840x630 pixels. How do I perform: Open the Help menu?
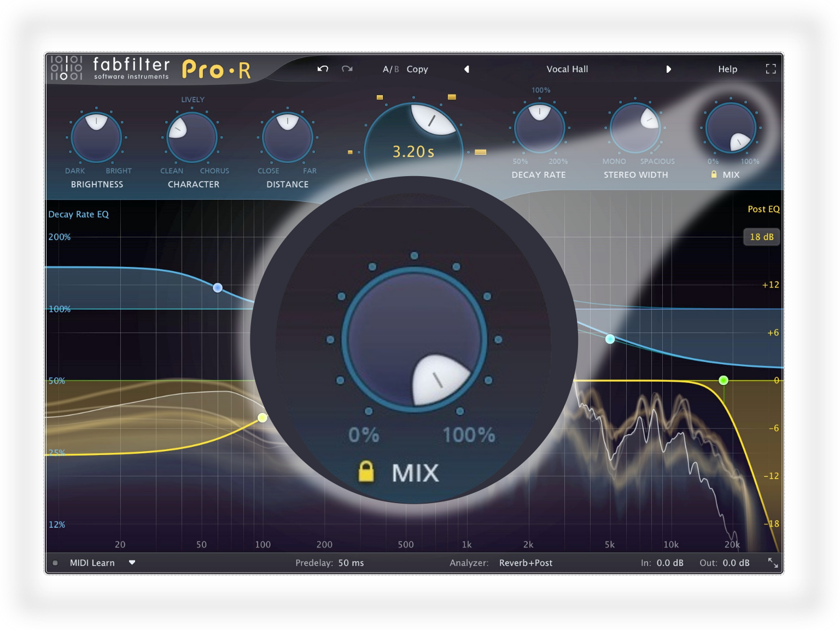(x=727, y=69)
